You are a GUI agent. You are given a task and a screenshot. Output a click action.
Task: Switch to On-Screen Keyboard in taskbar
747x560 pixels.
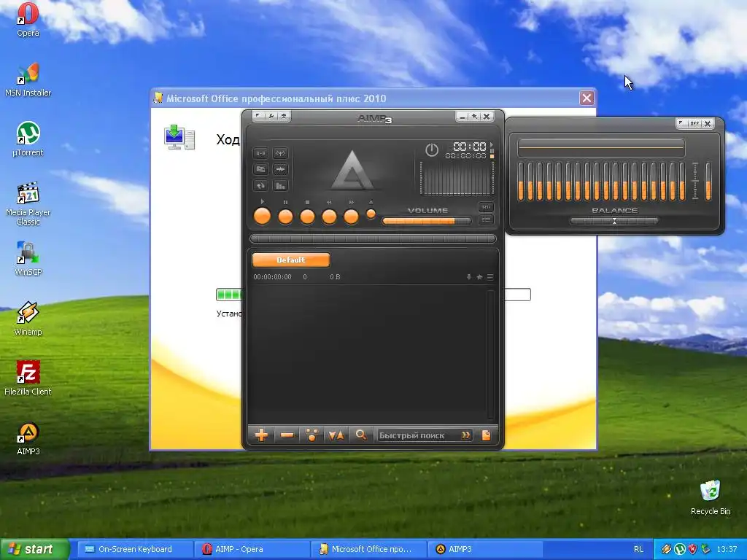134,549
